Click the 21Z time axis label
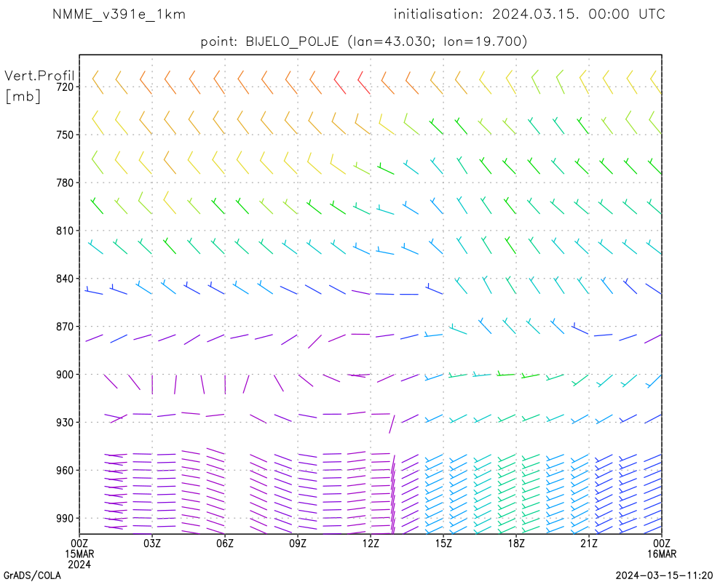The height and width of the screenshot is (582, 728). [589, 543]
